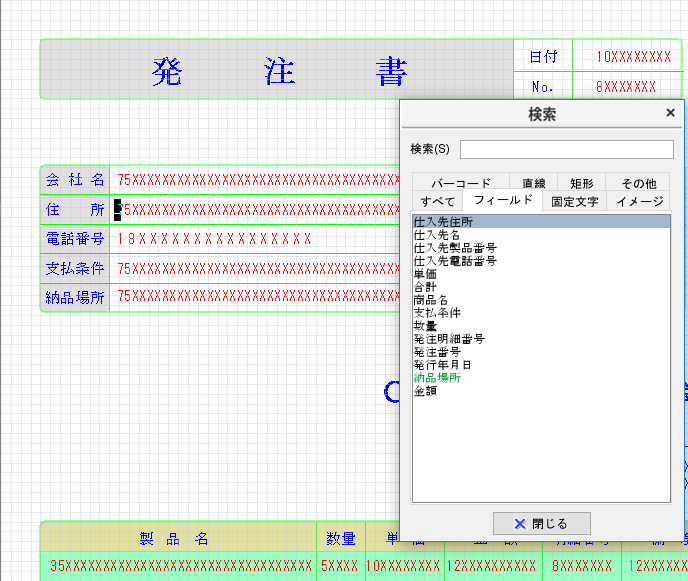Select 商品名 in the field list
Screen dimensions: 688x581
[x=541, y=300]
